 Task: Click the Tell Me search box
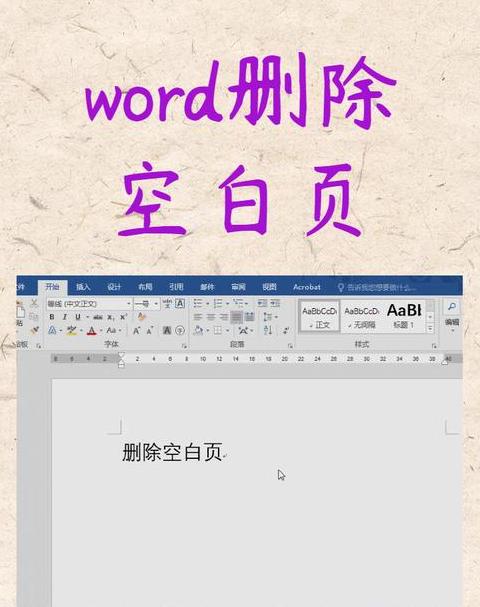tap(377, 287)
